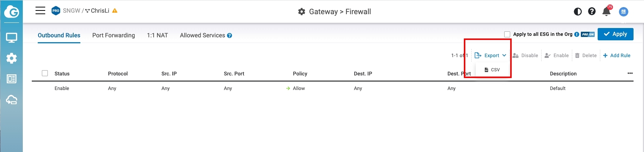Open the column options ellipsis menu
This screenshot has width=644, height=152.
tap(630, 73)
